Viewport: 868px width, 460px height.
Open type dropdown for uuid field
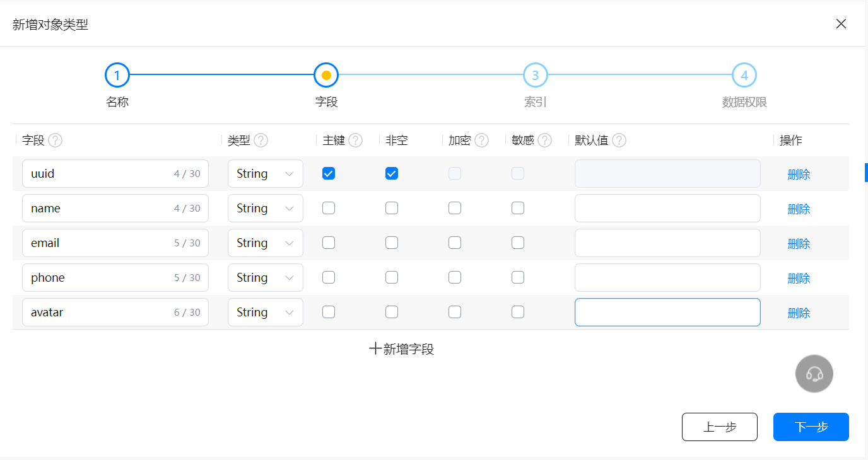tap(266, 173)
